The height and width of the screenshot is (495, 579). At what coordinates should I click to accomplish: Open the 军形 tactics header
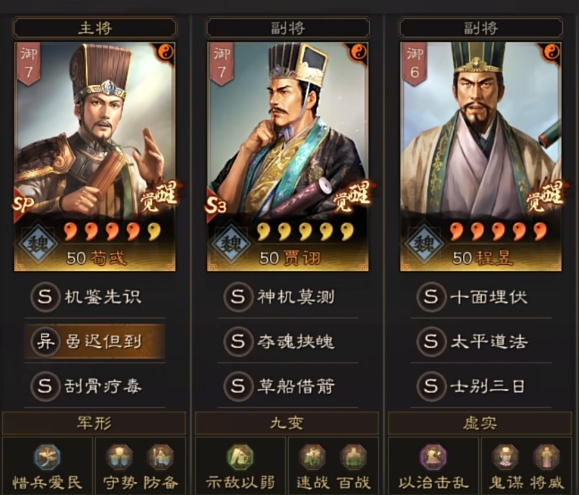(94, 423)
